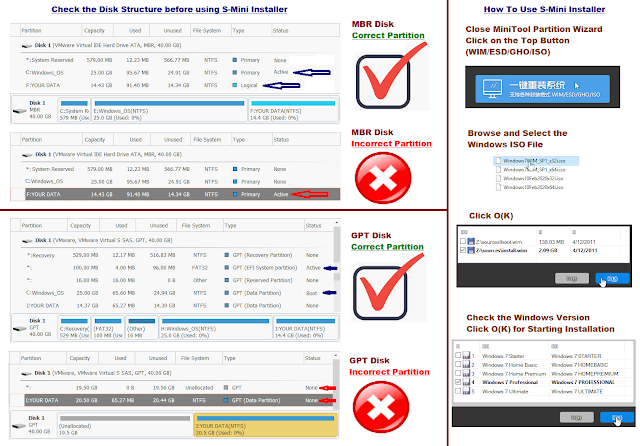Click the (Other) 16 MB disk map block
The image size is (640, 446).
tap(141, 328)
